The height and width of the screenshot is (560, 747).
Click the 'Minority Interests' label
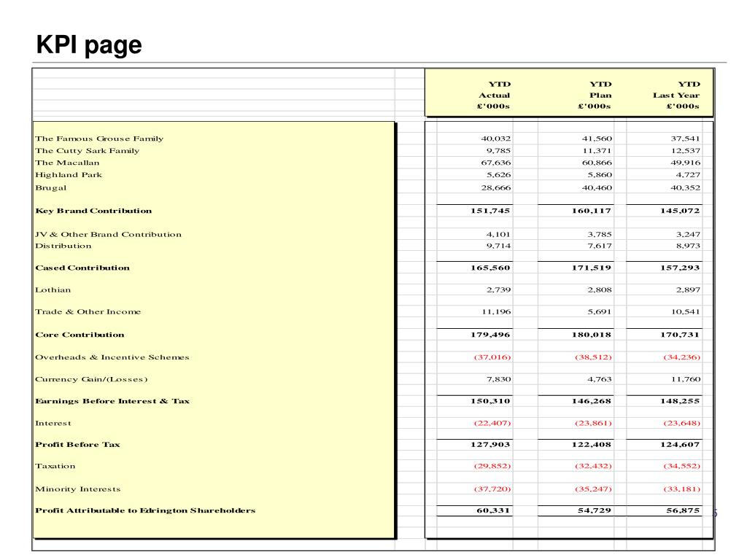click(77, 489)
